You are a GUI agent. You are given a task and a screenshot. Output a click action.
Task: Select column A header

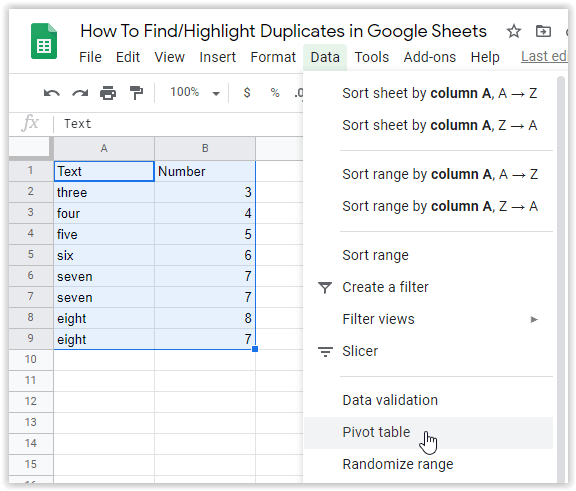(x=104, y=148)
